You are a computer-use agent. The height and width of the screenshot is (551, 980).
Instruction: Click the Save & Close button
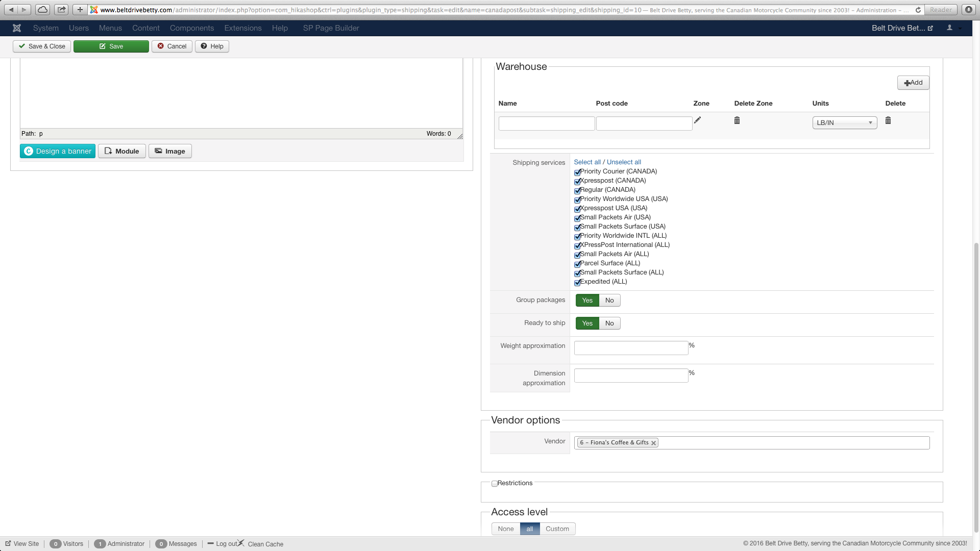click(x=42, y=46)
